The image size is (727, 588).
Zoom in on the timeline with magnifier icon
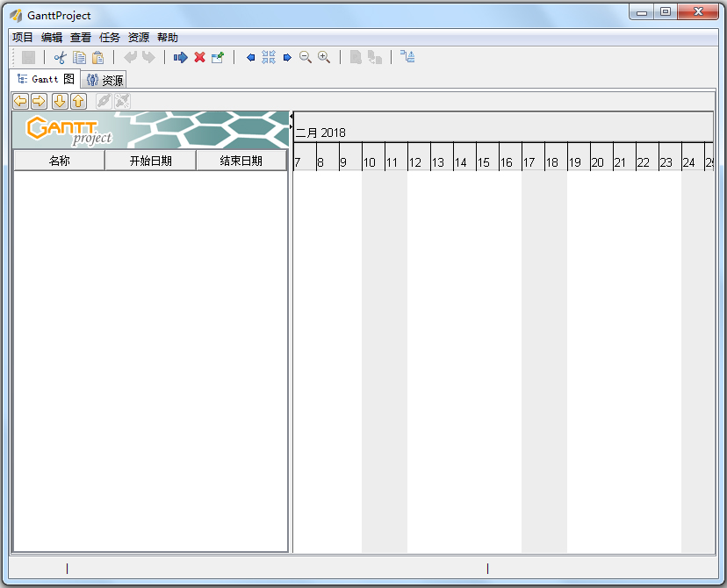click(x=324, y=57)
